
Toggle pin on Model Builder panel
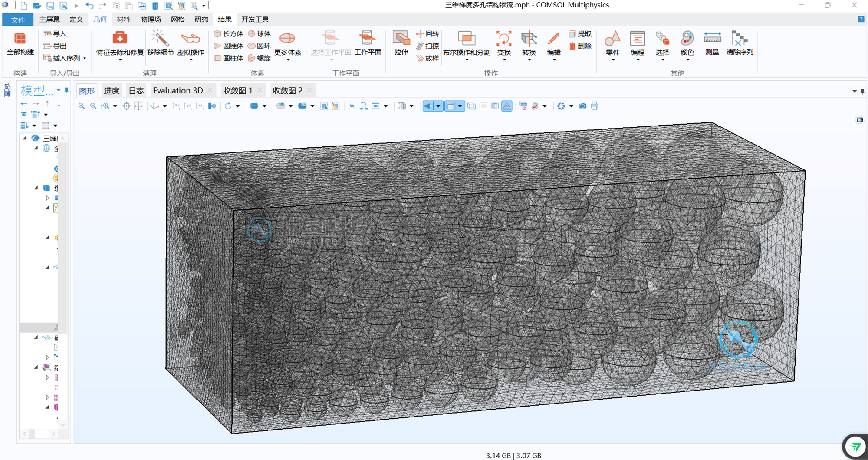66,90
